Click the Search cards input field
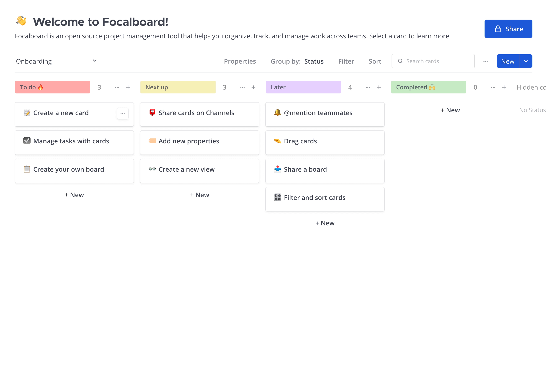 433,61
